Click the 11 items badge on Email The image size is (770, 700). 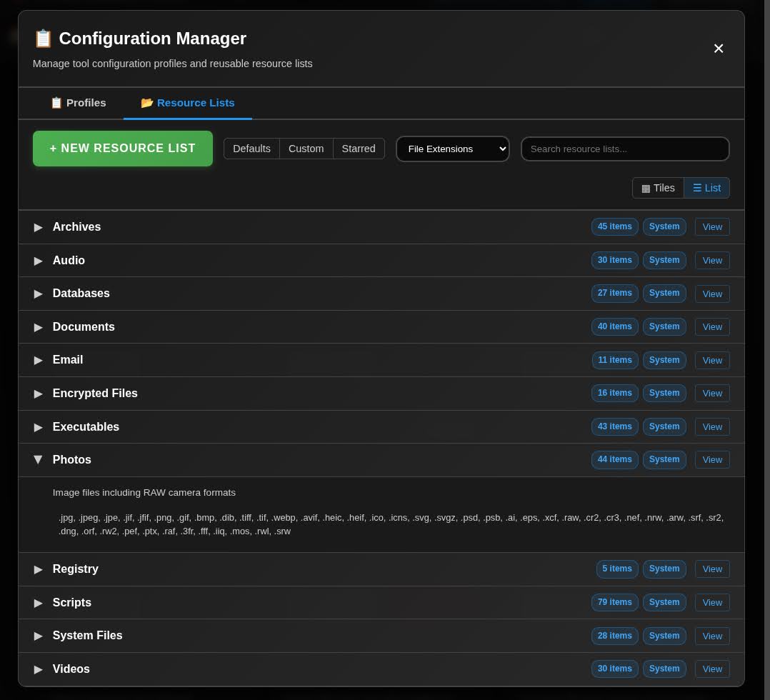click(x=615, y=359)
